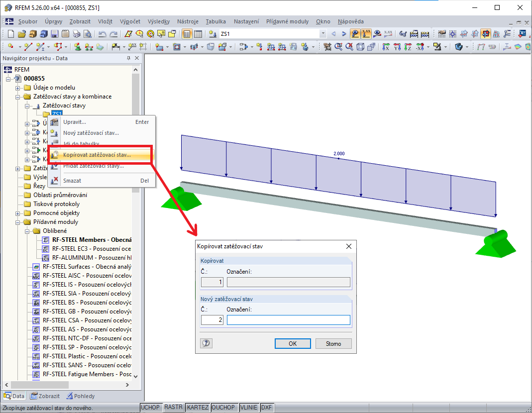Open the Soubor menu
This screenshot has width=532, height=413.
point(28,21)
